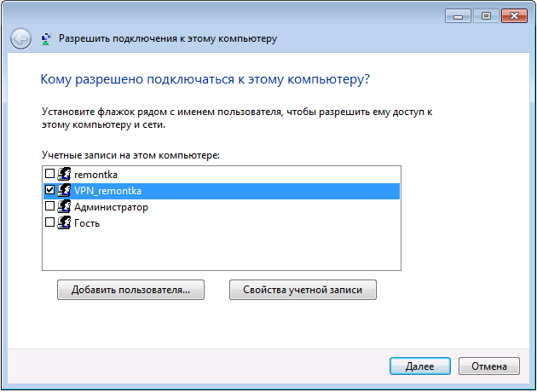Screen dimensions: 537x392
Task: Uncheck the VPN_remontka checkbox
Action: click(x=49, y=191)
